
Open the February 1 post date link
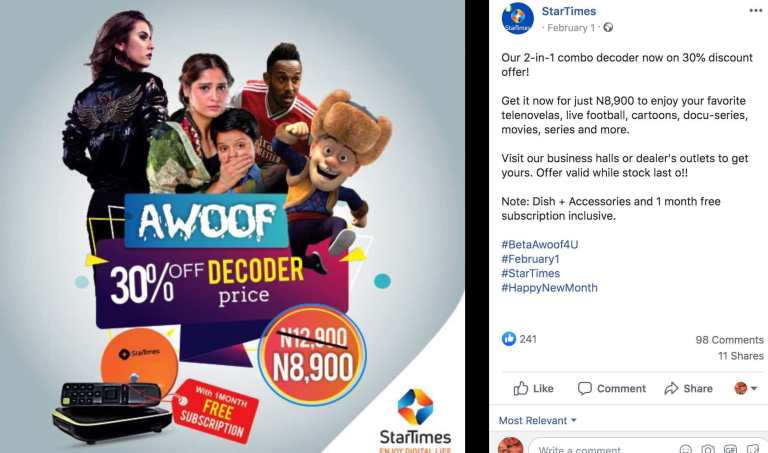571,28
